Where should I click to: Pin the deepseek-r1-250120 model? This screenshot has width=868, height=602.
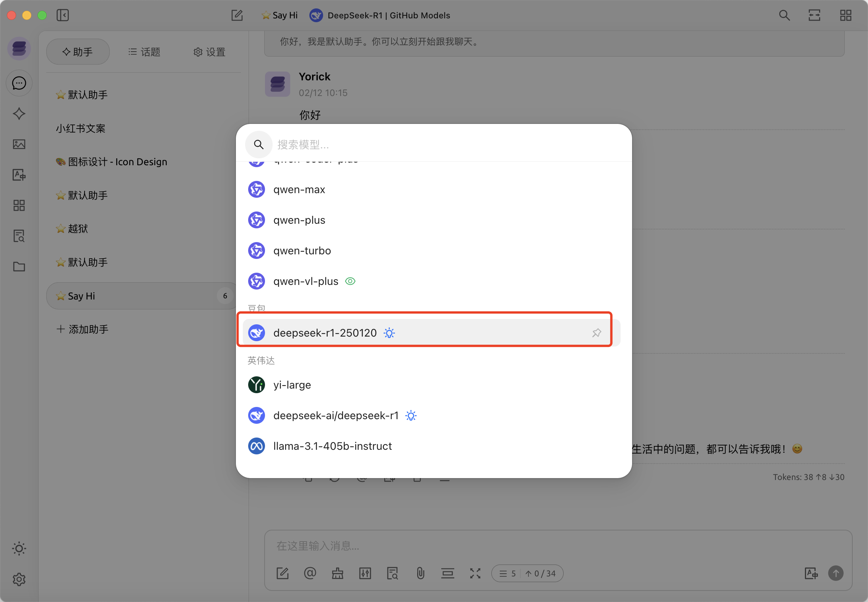coord(597,333)
